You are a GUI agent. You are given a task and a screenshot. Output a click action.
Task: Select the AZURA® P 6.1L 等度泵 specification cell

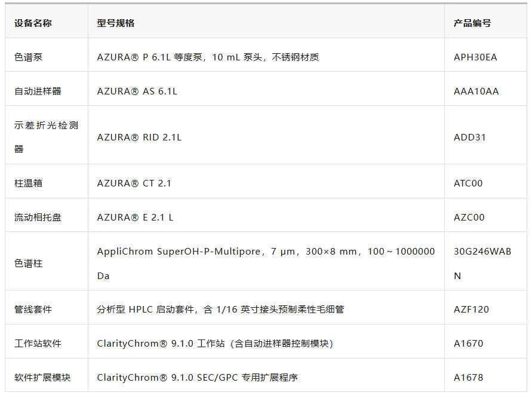tap(266, 55)
